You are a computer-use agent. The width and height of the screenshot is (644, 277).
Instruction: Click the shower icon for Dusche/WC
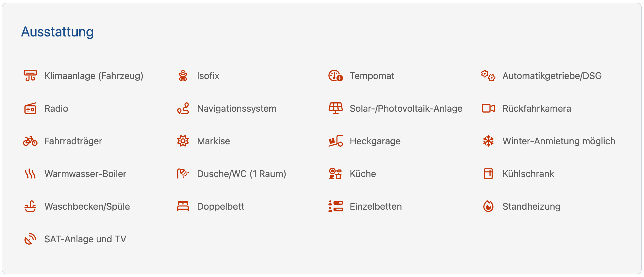click(183, 174)
